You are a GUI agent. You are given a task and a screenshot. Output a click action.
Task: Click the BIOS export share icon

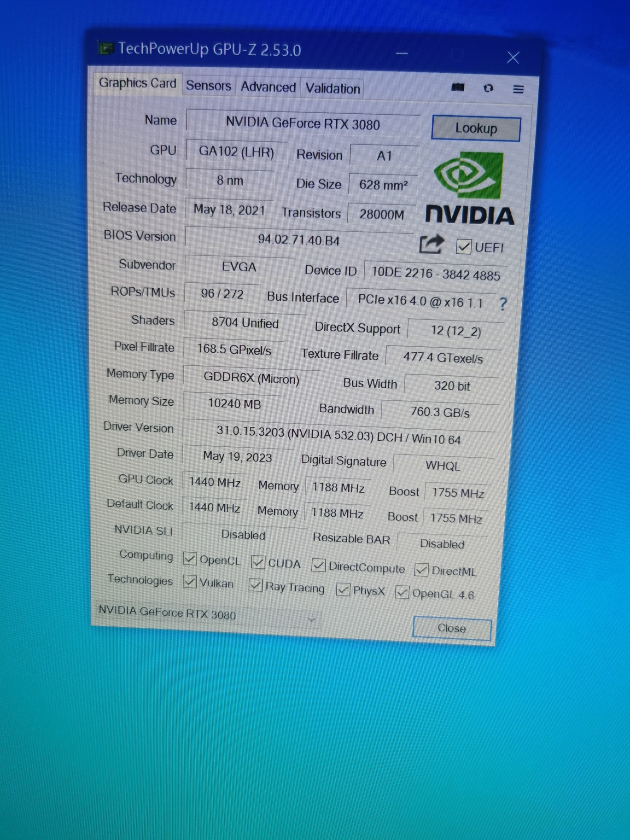tap(431, 245)
